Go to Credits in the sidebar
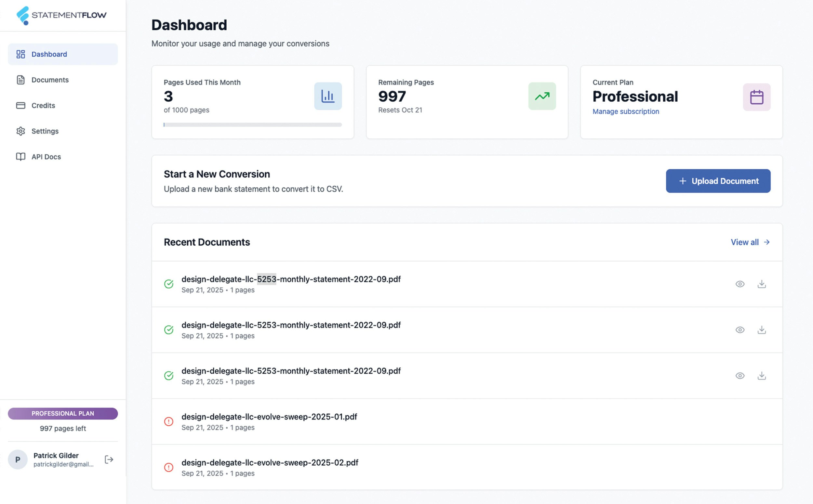The width and height of the screenshot is (813, 504). pyautogui.click(x=43, y=105)
